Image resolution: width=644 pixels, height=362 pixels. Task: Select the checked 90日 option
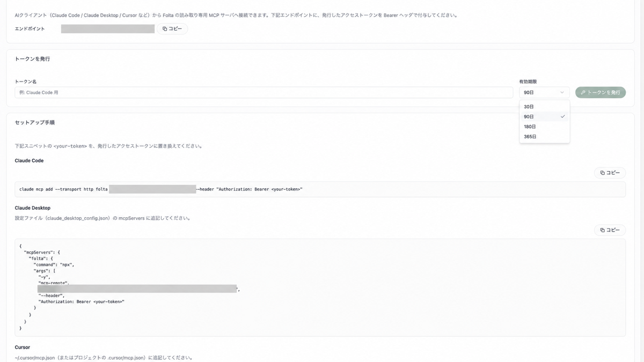[x=544, y=116]
